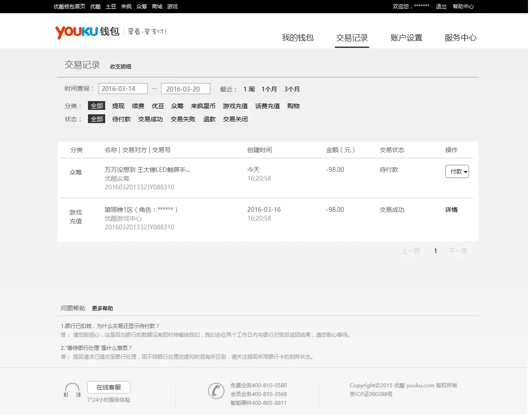The image size is (532, 418).
Task: Select recent 3个月 range
Action: (x=292, y=89)
